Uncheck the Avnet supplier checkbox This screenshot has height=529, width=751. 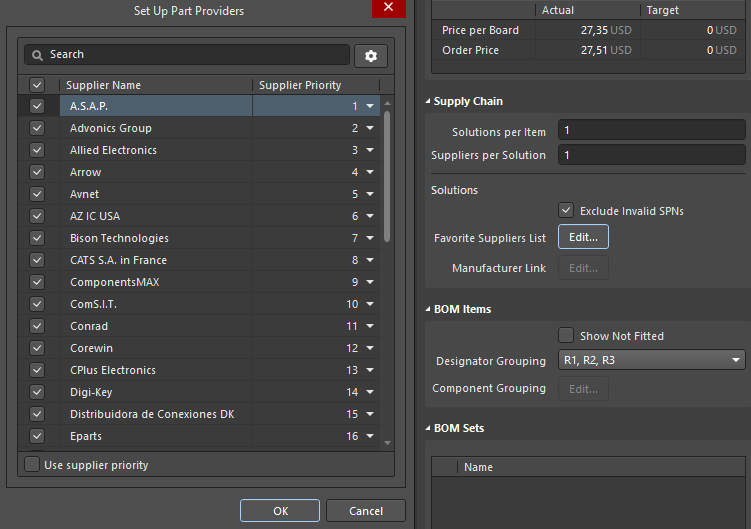pyautogui.click(x=37, y=194)
